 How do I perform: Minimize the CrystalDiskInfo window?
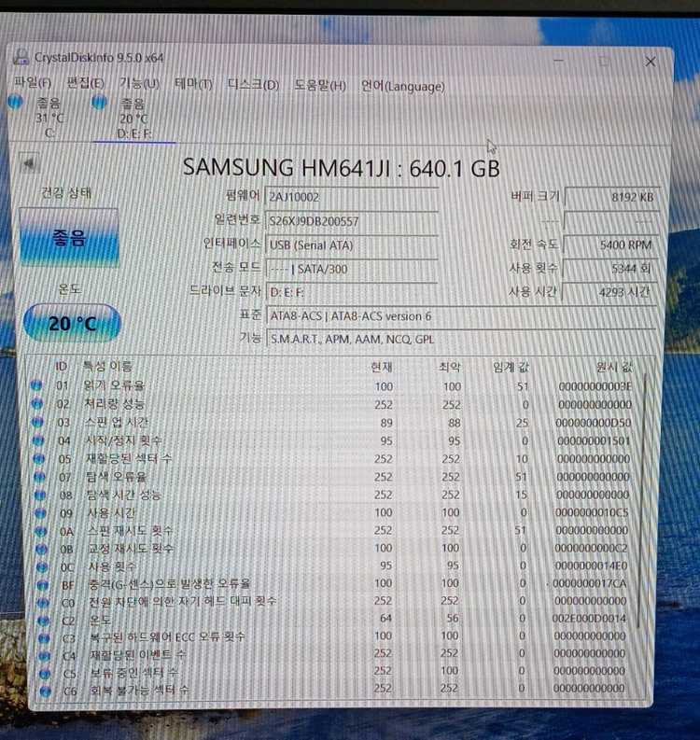pos(558,61)
